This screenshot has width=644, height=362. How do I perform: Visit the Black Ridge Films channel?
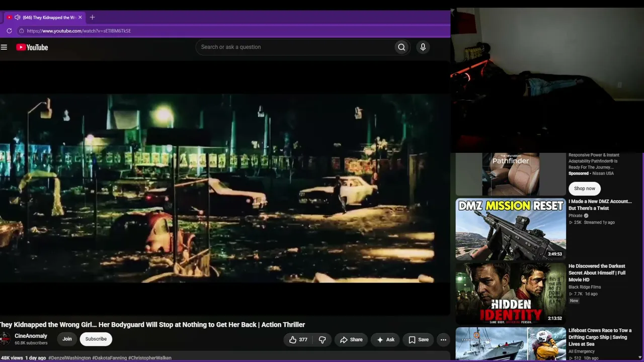click(585, 287)
